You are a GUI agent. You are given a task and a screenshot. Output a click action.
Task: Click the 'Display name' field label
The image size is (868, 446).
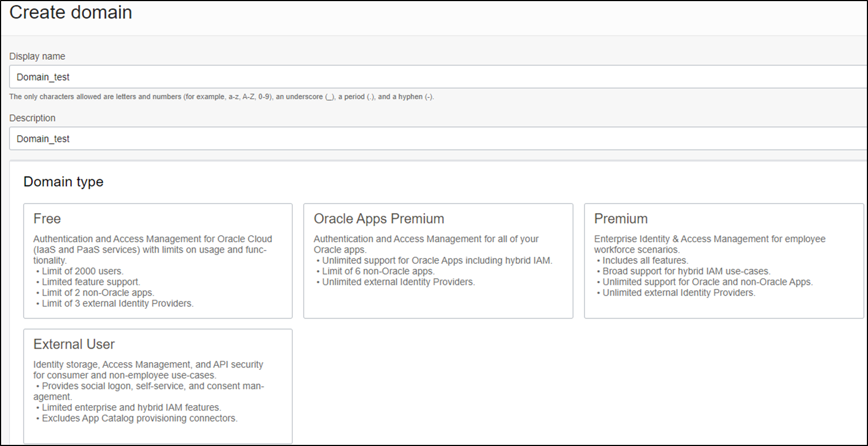pos(37,56)
